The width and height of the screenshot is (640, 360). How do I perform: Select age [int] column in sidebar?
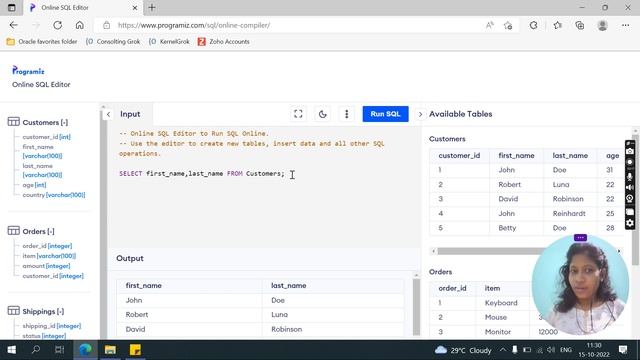[x=34, y=185]
